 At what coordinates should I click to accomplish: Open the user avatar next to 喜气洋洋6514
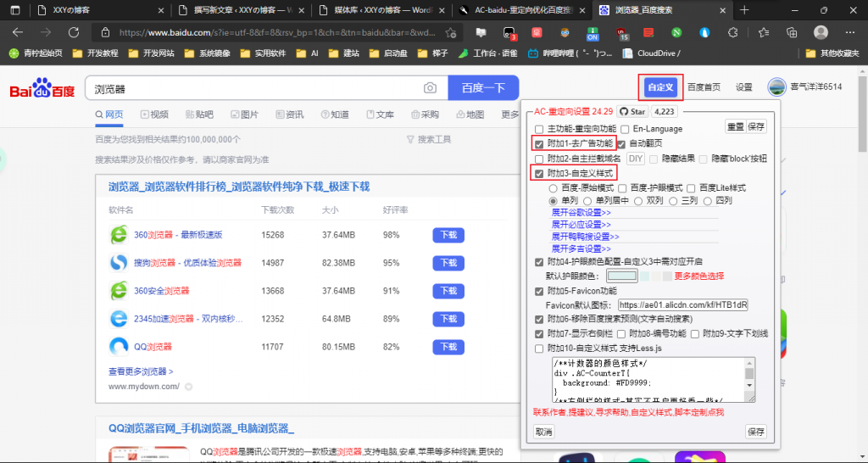click(x=776, y=86)
